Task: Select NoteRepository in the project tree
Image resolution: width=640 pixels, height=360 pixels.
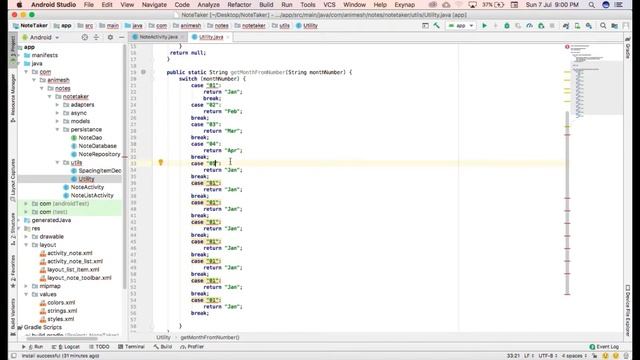Action: click(x=99, y=154)
